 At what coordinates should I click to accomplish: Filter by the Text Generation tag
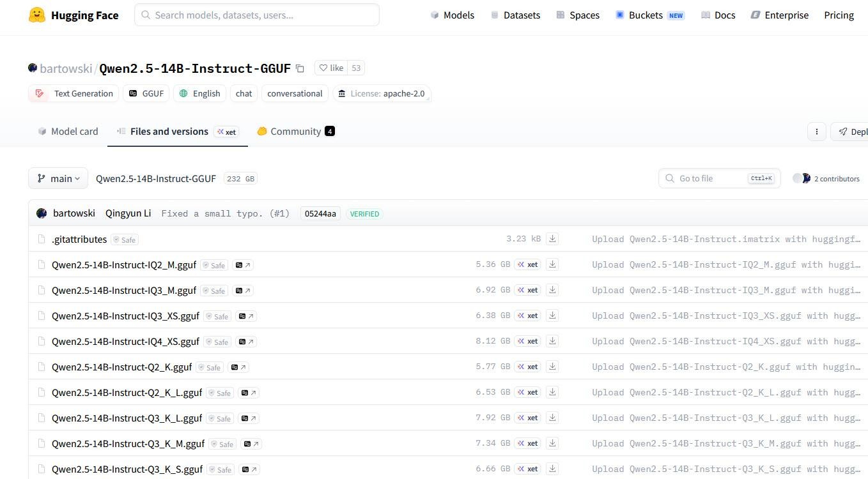74,93
